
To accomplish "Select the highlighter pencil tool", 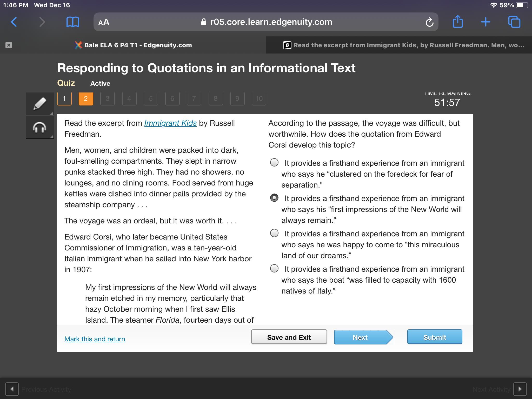I will [40, 104].
